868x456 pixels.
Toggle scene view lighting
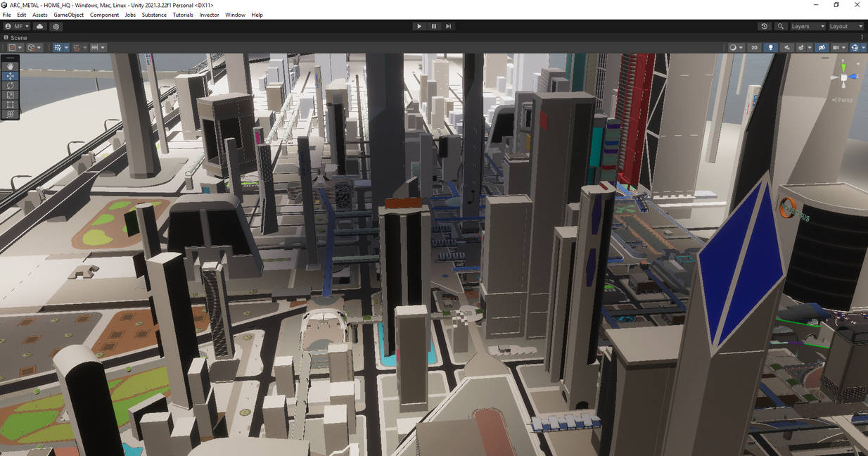(771, 47)
